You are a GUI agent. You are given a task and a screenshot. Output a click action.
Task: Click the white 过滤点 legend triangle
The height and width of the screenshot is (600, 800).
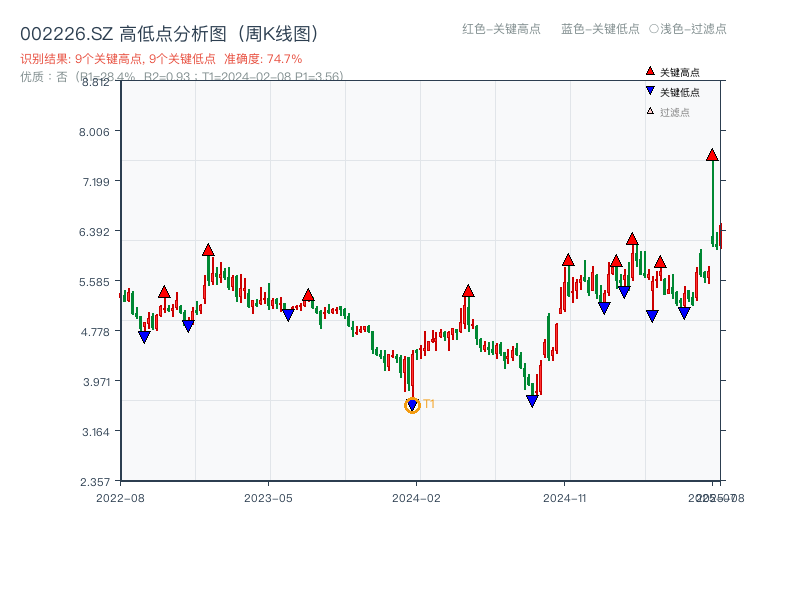coord(650,111)
